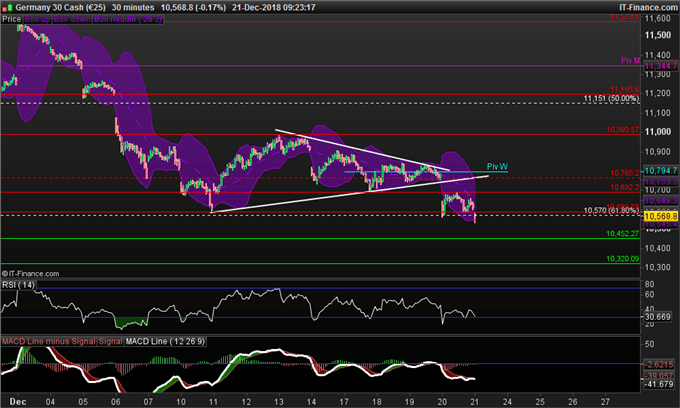The width and height of the screenshot is (680, 408).
Task: Click the MACD Line (12 26 9) label
Action: tap(165, 341)
